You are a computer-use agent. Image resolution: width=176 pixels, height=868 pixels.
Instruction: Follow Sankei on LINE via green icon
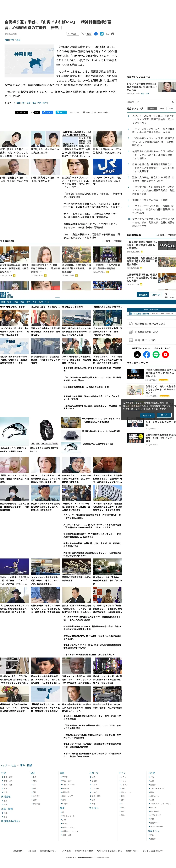[156, 354]
